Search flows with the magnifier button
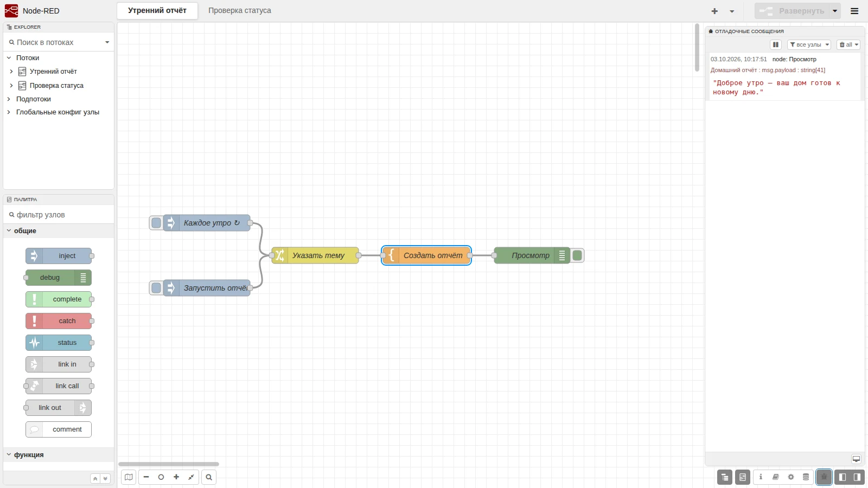868x488 pixels. 209,477
